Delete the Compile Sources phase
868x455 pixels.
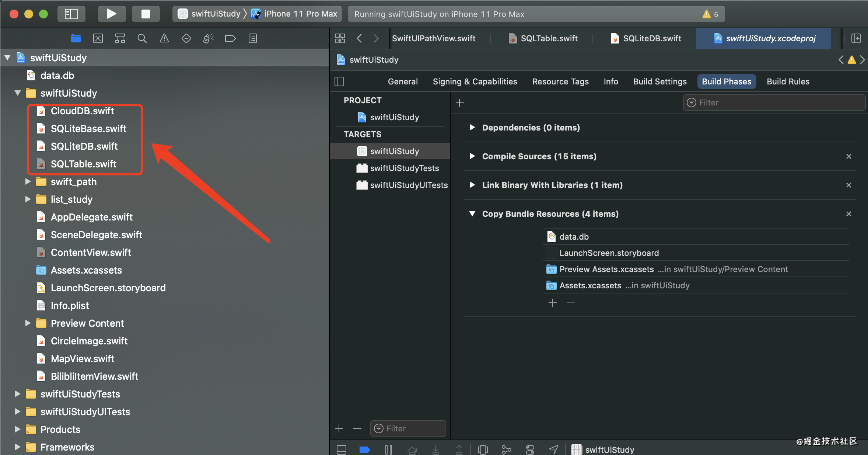pos(849,156)
